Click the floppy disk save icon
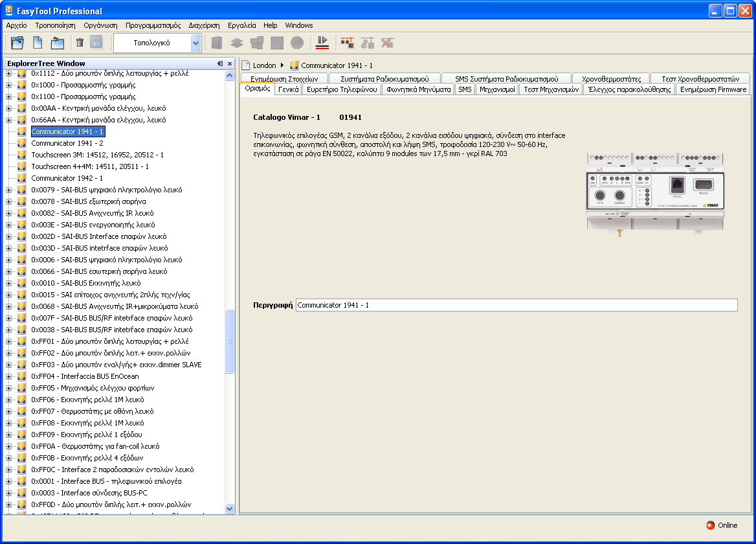This screenshot has height=544, width=756. click(96, 42)
